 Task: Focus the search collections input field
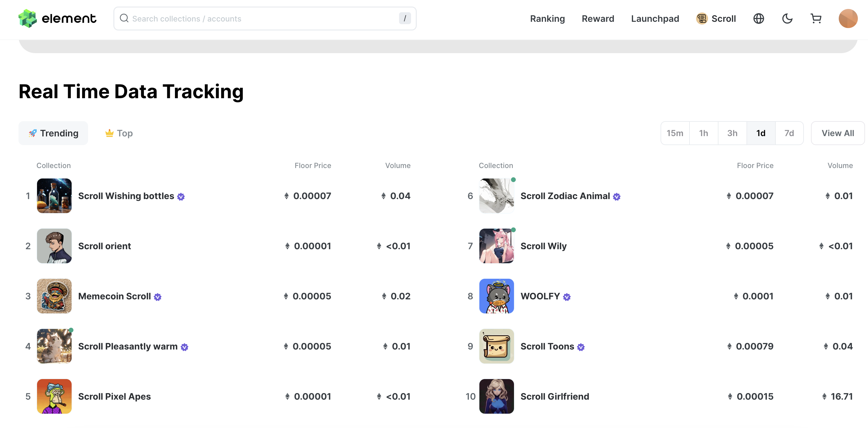(x=265, y=19)
